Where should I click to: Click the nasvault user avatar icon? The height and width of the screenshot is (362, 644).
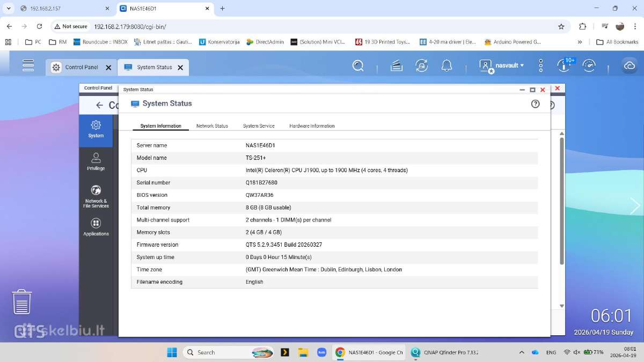tap(486, 65)
